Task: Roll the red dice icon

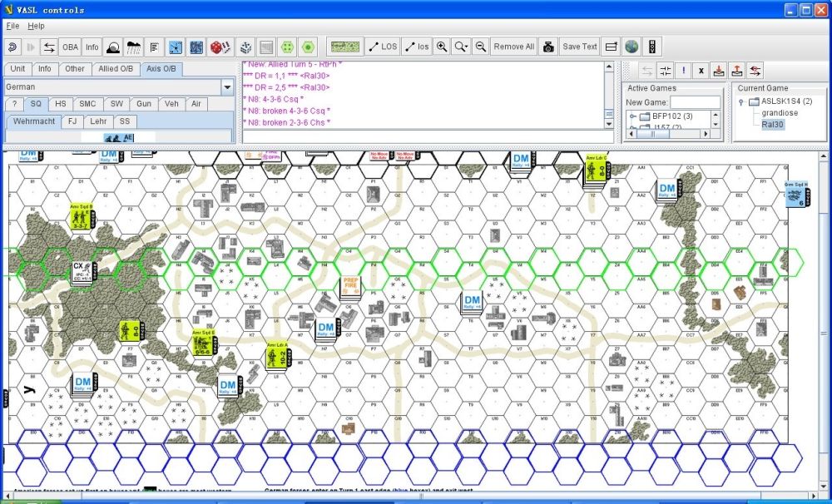Action: (x=220, y=47)
